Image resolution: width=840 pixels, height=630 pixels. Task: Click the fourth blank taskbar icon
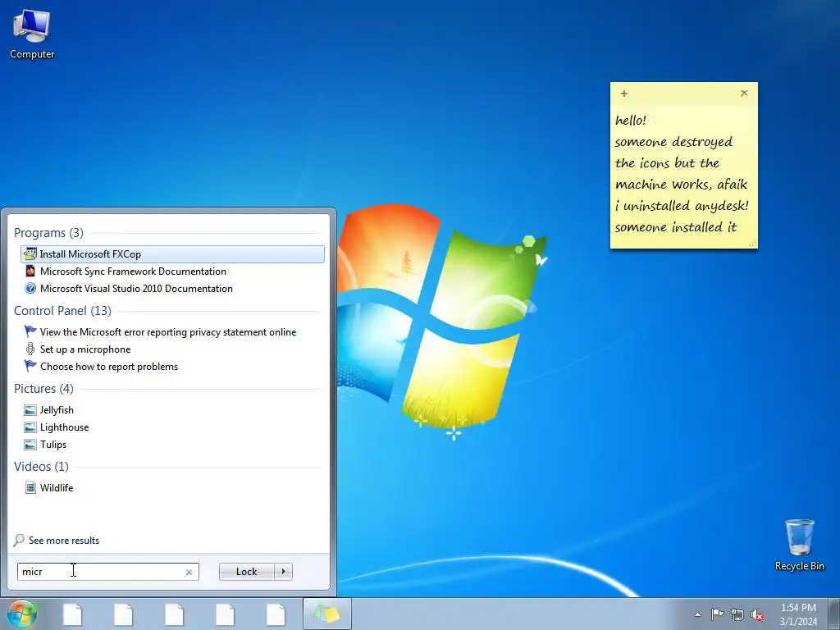pyautogui.click(x=225, y=614)
